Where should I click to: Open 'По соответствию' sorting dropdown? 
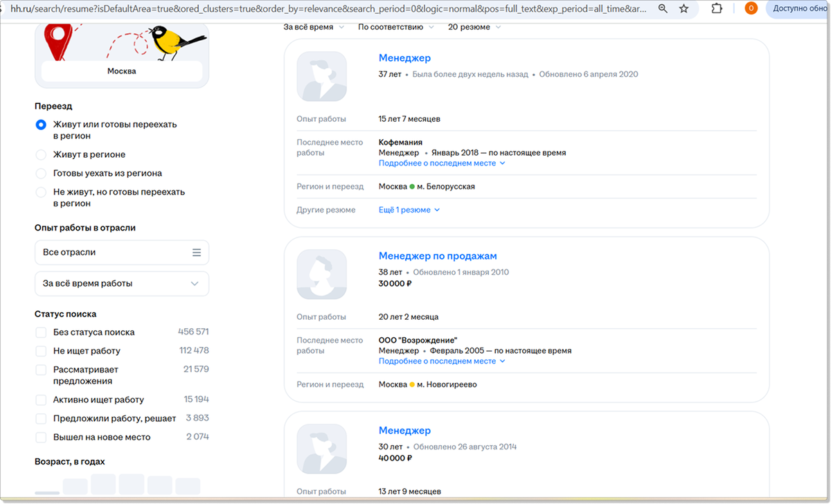click(x=396, y=27)
